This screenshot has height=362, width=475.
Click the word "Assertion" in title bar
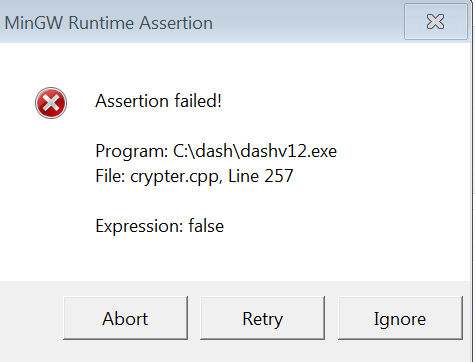point(176,23)
